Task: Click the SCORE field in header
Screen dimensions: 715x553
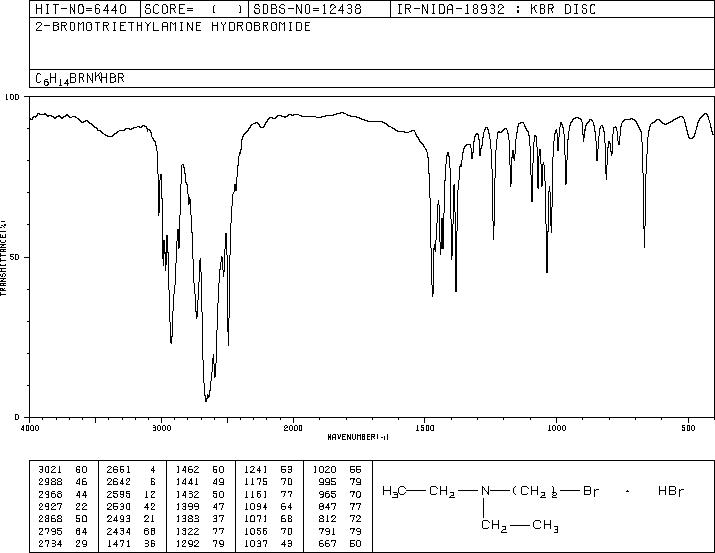Action: 194,9
